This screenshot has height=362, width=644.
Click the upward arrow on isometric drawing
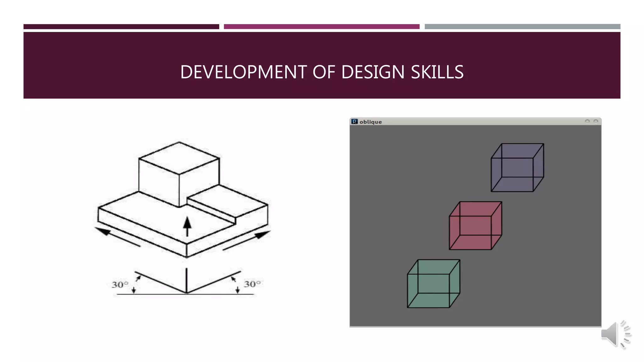pos(187,226)
